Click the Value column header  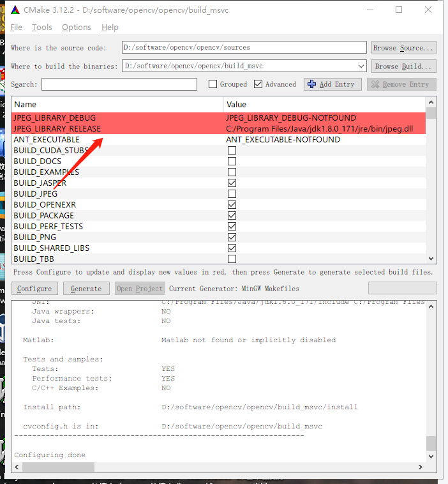[x=325, y=105]
